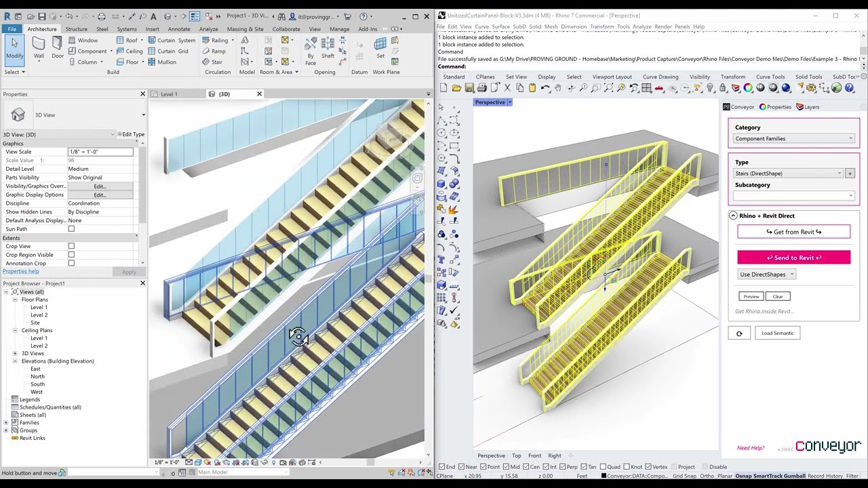
Task: Open the Solid menu in Rhino
Action: tap(535, 26)
